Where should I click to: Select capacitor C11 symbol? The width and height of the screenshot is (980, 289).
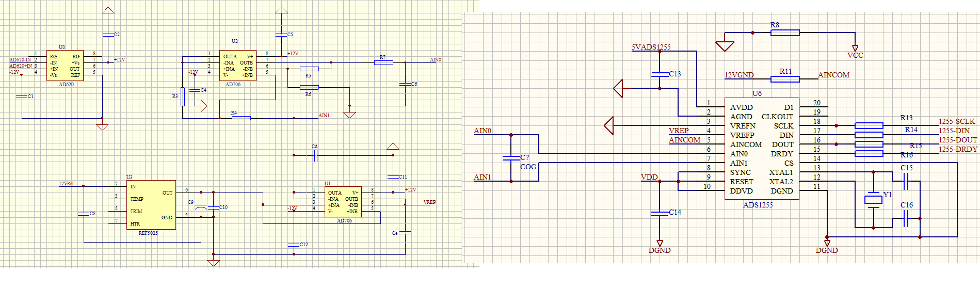pyautogui.click(x=393, y=176)
